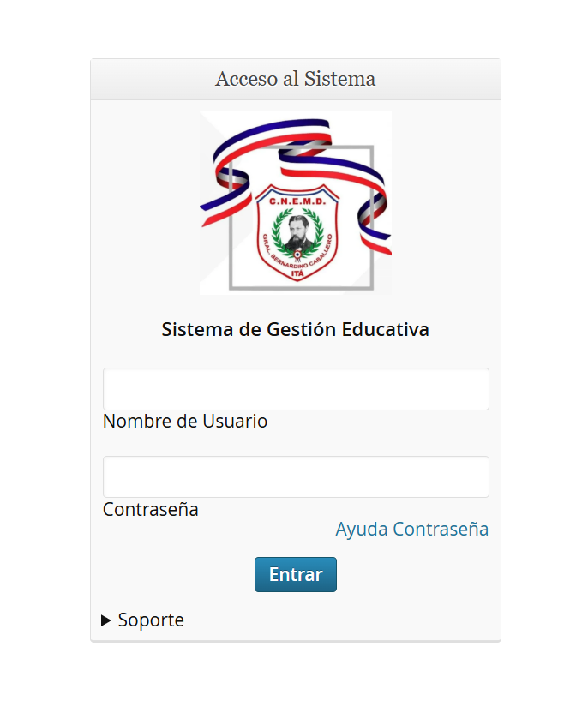
Task: Click the Soporte label text
Action: pos(151,620)
